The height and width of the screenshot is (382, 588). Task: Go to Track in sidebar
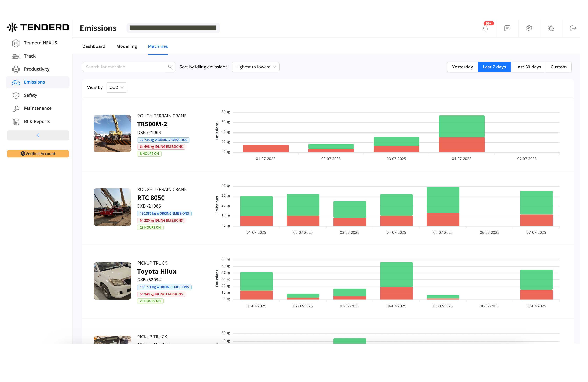(x=30, y=56)
